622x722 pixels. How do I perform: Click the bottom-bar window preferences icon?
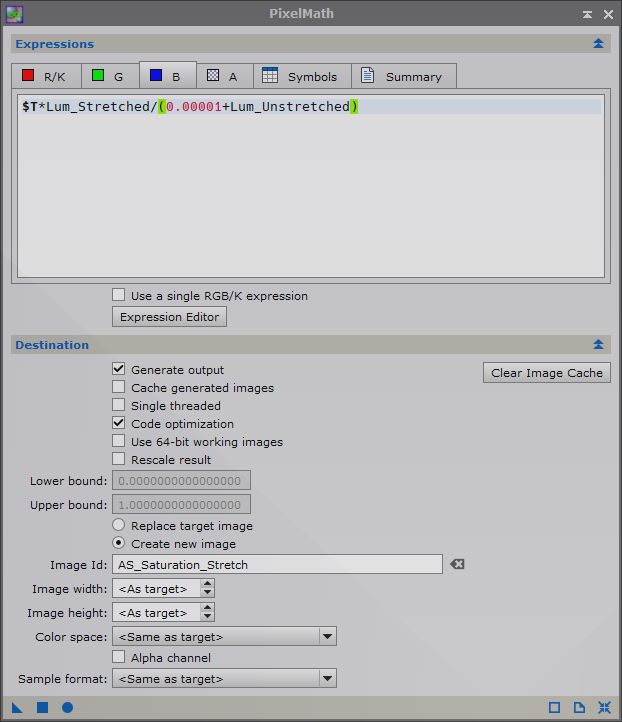[x=555, y=708]
